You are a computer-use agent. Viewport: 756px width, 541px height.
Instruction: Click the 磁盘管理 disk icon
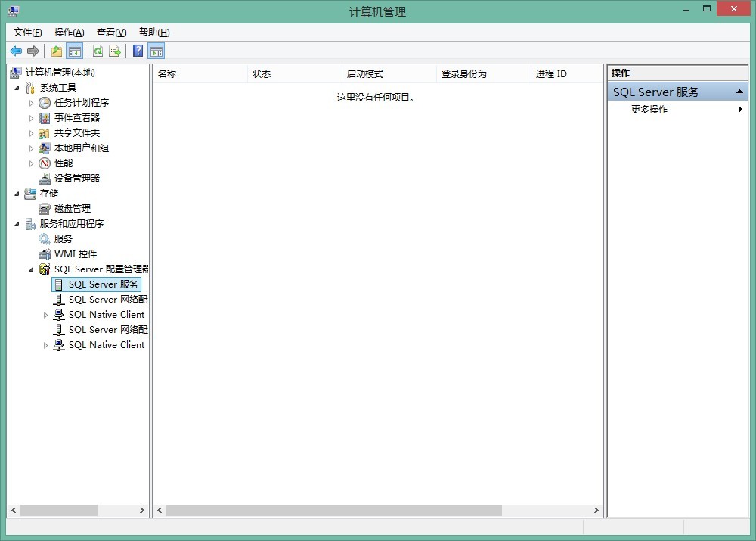(45, 209)
